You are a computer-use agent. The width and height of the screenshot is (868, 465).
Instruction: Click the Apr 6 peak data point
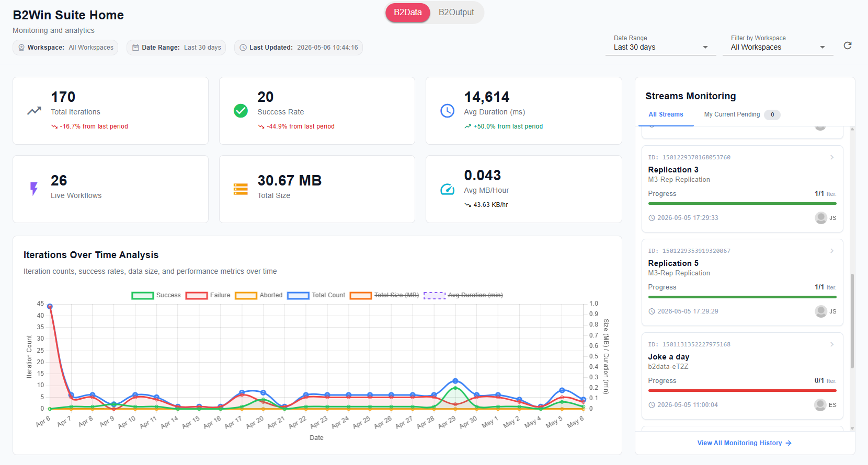[x=50, y=307]
